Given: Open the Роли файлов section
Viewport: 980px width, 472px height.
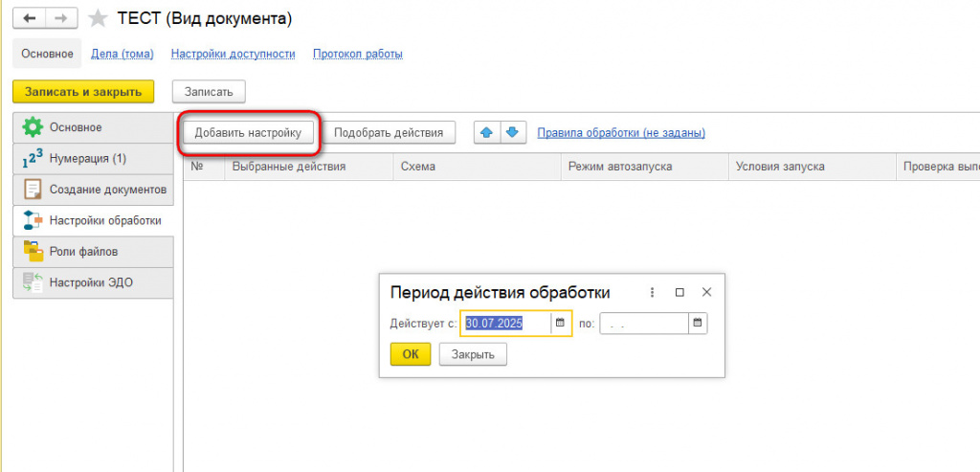Looking at the screenshot, I should click(x=93, y=251).
